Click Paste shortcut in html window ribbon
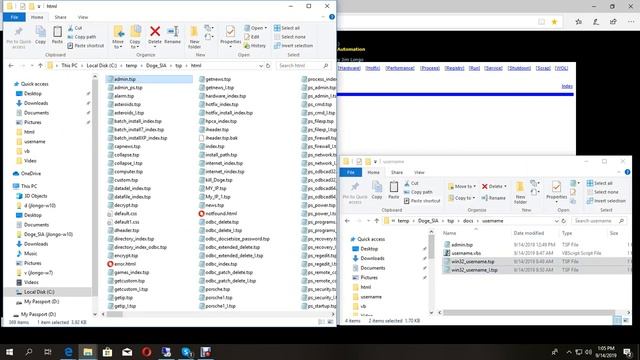 tap(86, 46)
